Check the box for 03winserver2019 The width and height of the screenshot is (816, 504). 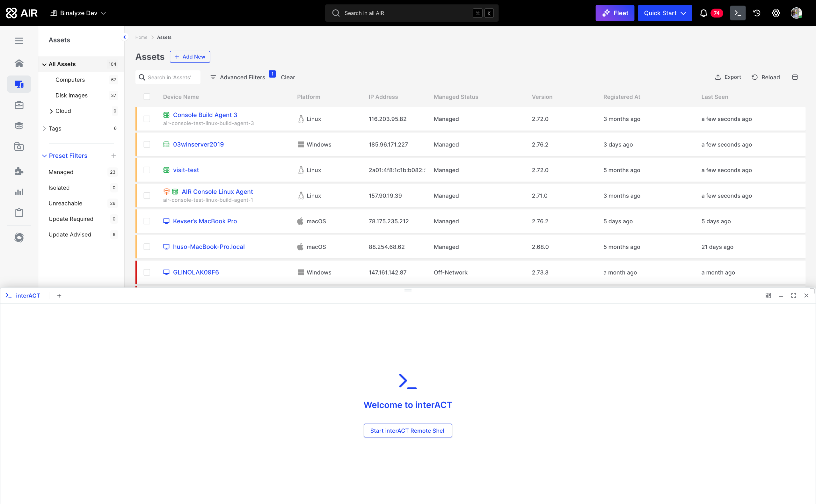click(147, 144)
